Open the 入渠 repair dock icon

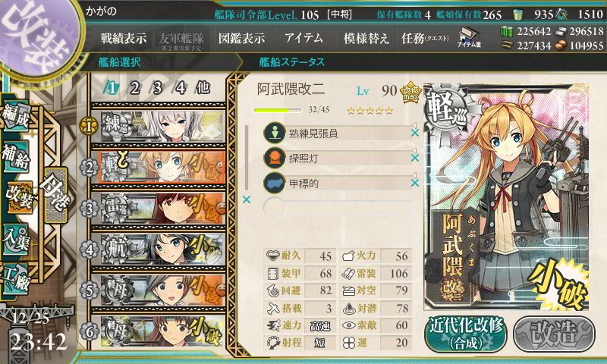point(16,240)
